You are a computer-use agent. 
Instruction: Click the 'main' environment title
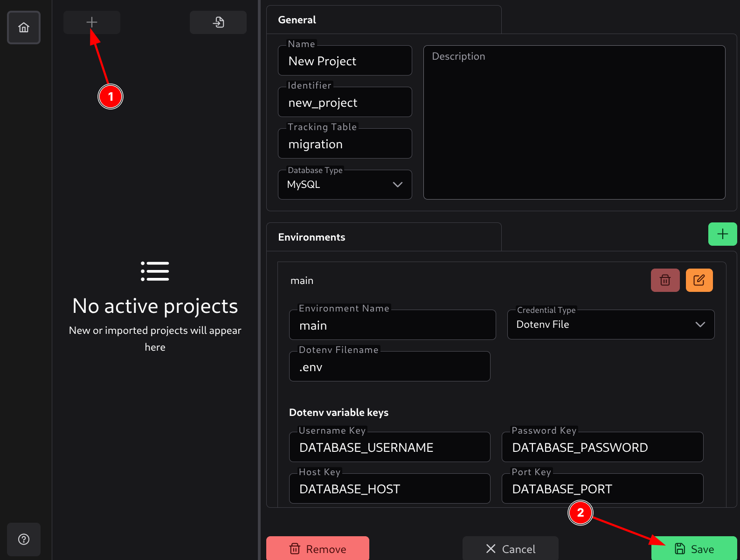pyautogui.click(x=302, y=281)
